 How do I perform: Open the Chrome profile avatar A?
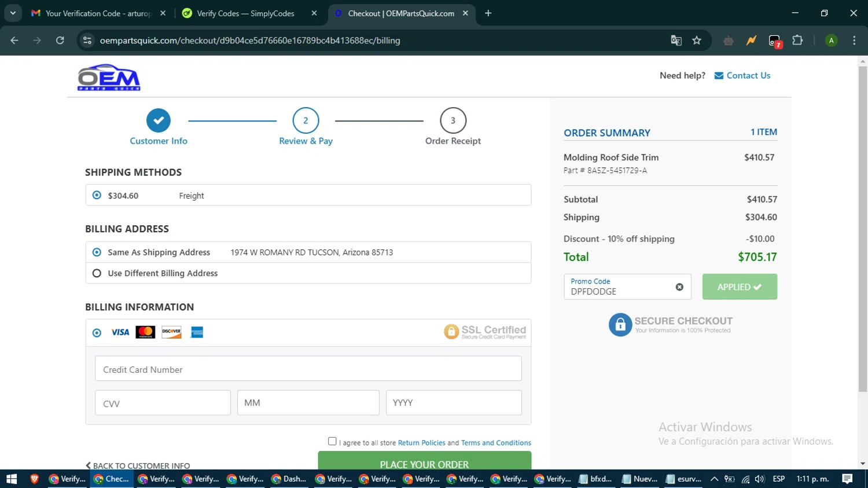(x=831, y=41)
